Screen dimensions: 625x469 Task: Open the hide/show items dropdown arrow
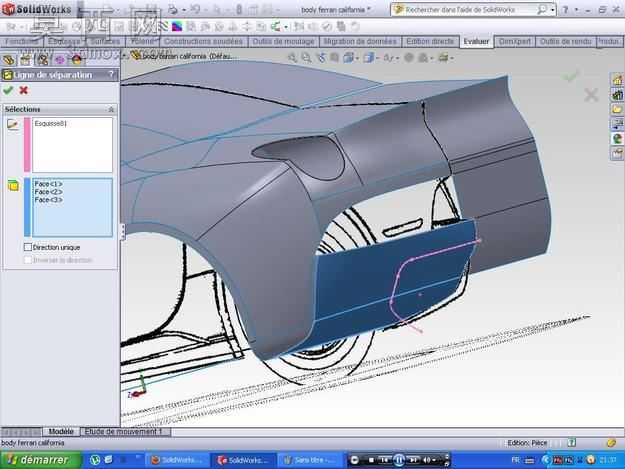point(397,59)
